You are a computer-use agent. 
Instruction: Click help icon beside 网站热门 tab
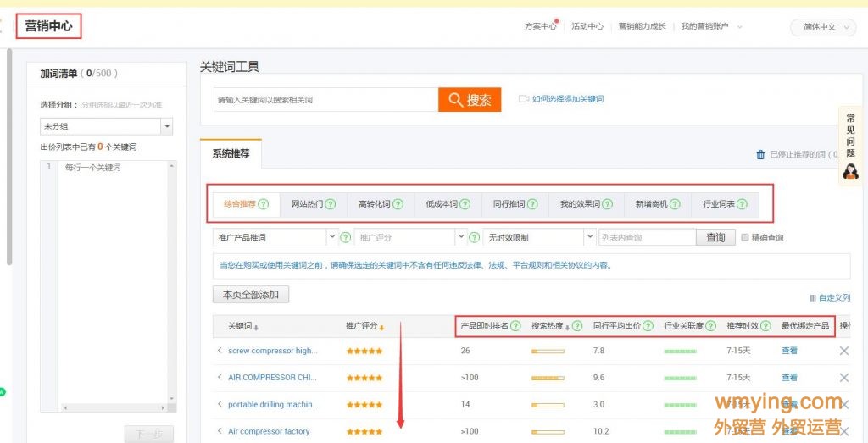(x=331, y=203)
